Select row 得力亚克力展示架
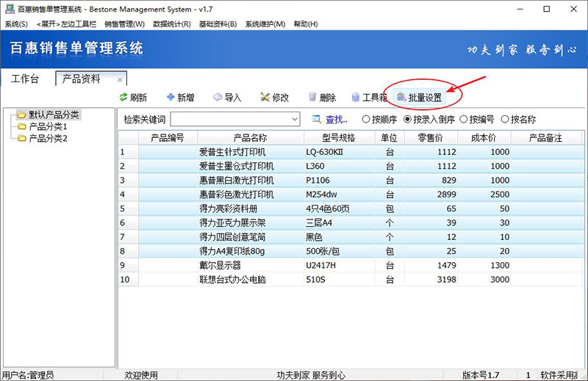This screenshot has height=381, width=588. click(351, 223)
